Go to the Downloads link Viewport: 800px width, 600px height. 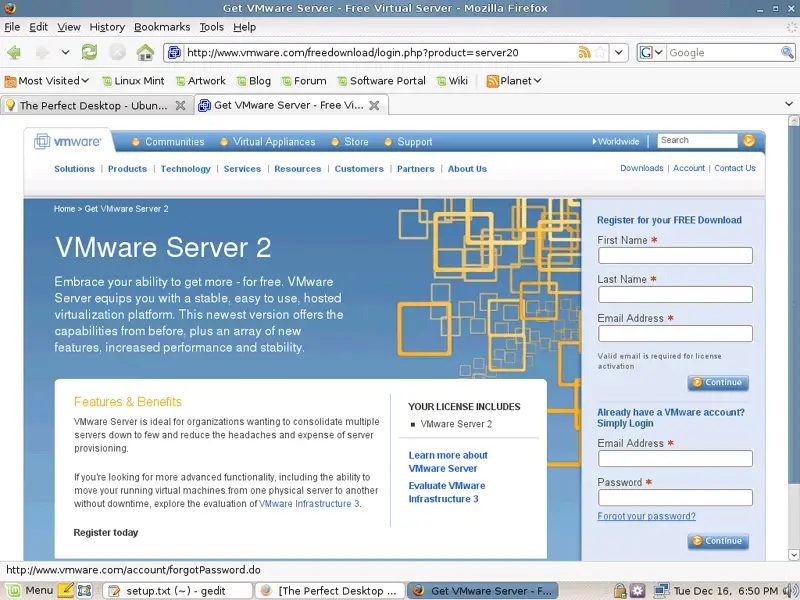coord(642,168)
